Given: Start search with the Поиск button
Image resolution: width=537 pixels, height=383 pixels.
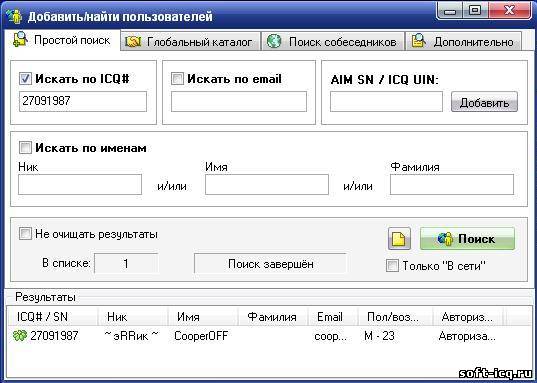Looking at the screenshot, I should [467, 239].
